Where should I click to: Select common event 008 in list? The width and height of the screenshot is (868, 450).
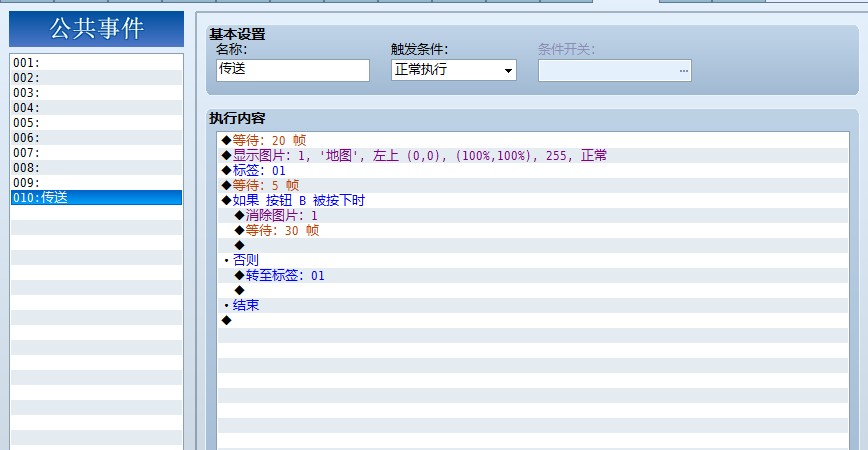(x=96, y=167)
